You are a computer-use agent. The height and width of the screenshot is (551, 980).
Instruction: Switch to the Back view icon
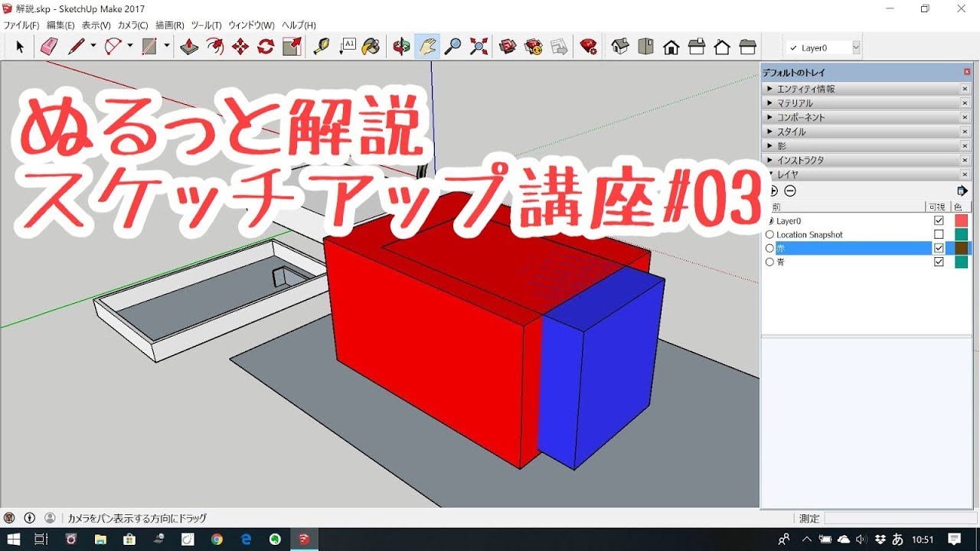(x=722, y=47)
